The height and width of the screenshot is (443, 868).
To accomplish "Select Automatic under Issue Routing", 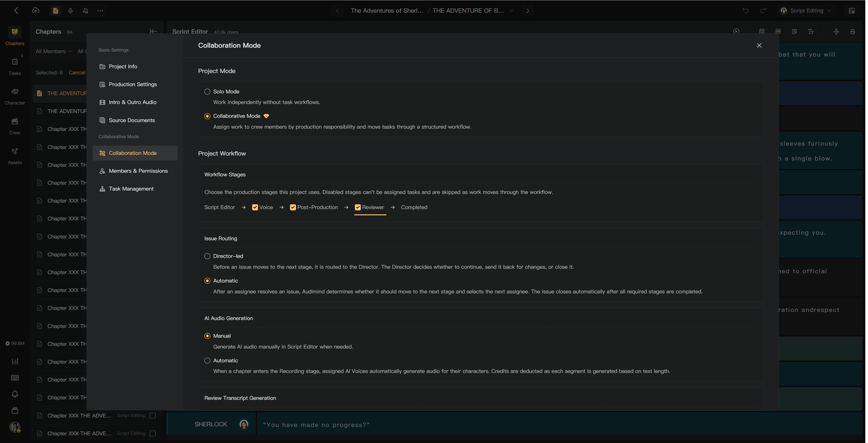I will pos(208,281).
